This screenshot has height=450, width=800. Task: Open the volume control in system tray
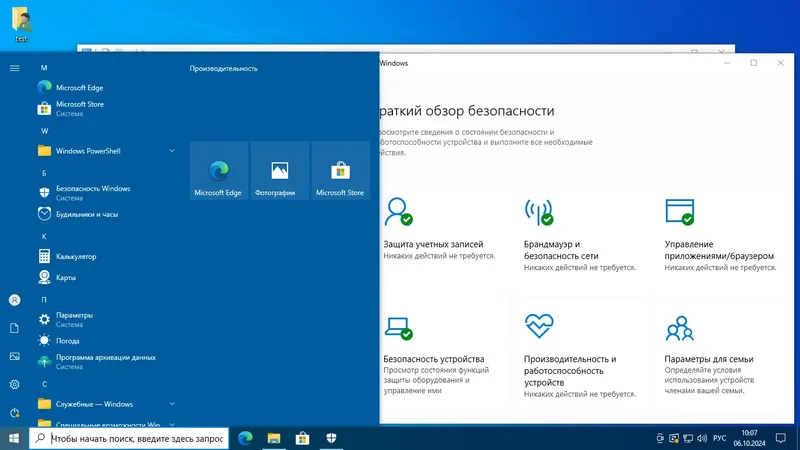(x=702, y=438)
